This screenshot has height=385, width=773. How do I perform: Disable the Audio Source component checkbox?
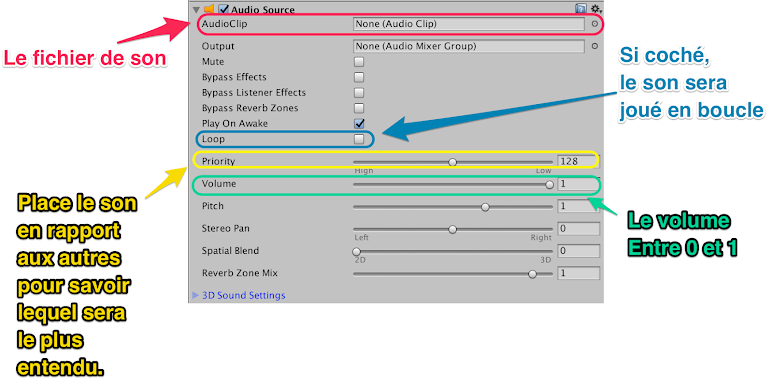[224, 9]
